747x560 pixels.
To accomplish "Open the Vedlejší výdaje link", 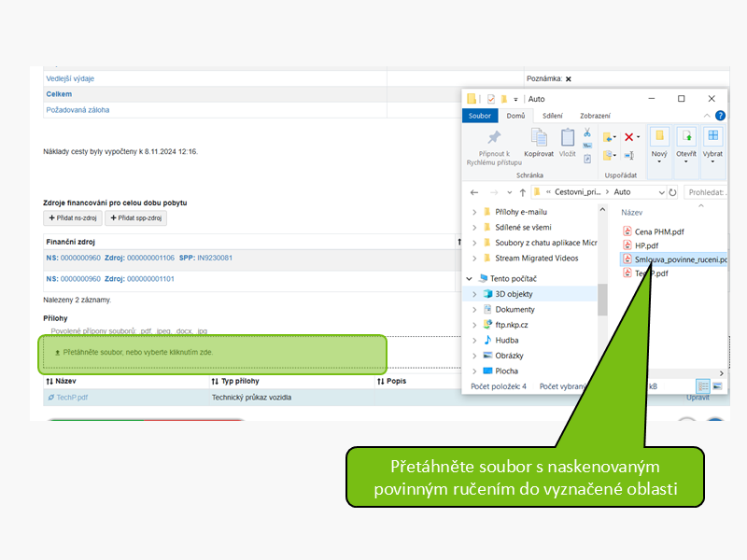I will [70, 78].
